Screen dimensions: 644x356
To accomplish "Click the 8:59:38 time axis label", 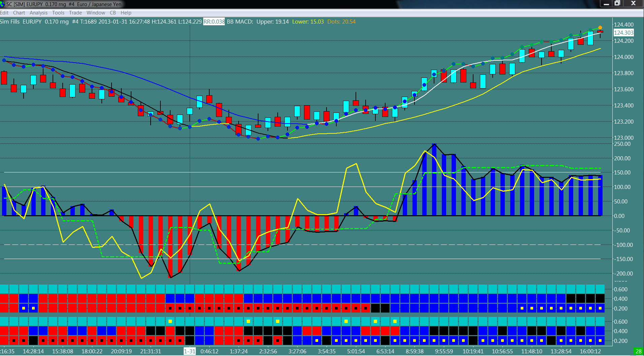I will [x=415, y=351].
